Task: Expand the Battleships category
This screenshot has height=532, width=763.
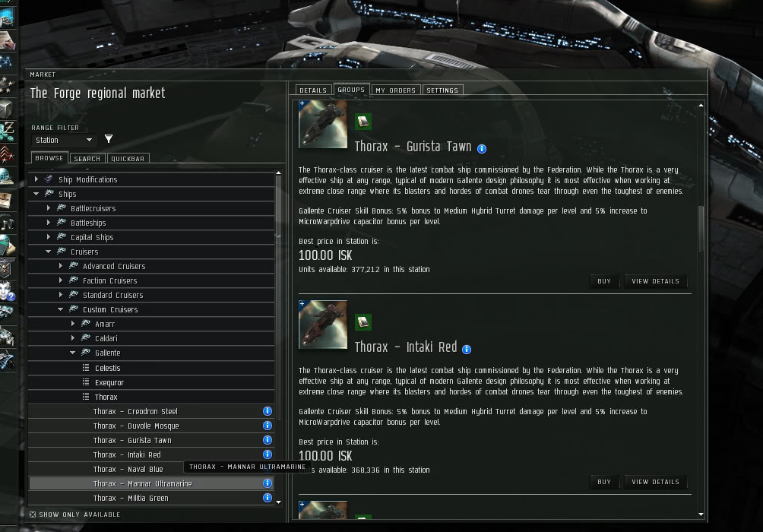Action: click(48, 223)
